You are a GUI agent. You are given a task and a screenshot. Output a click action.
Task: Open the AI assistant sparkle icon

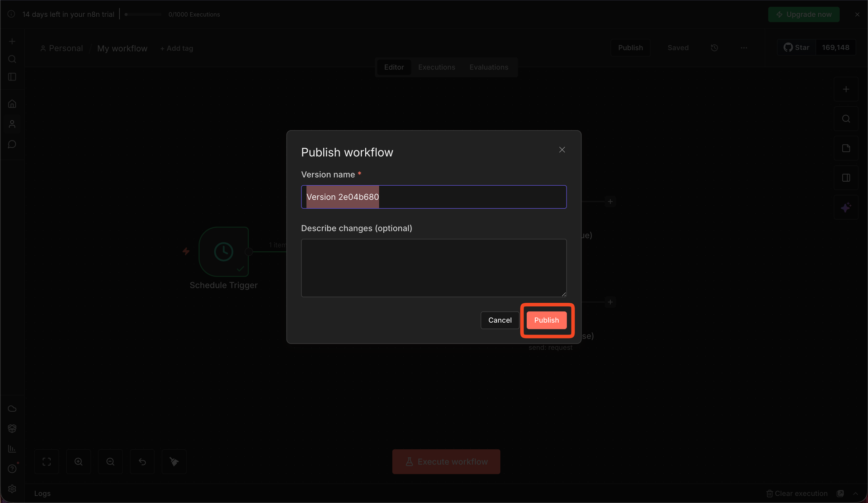(x=846, y=207)
